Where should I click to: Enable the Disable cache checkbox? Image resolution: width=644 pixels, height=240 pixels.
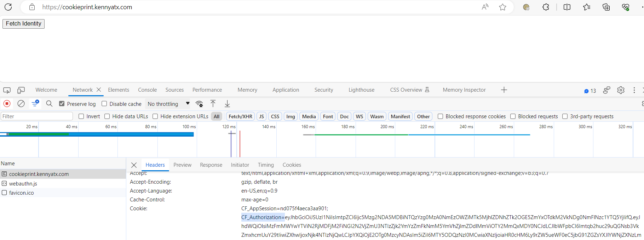coord(104,104)
